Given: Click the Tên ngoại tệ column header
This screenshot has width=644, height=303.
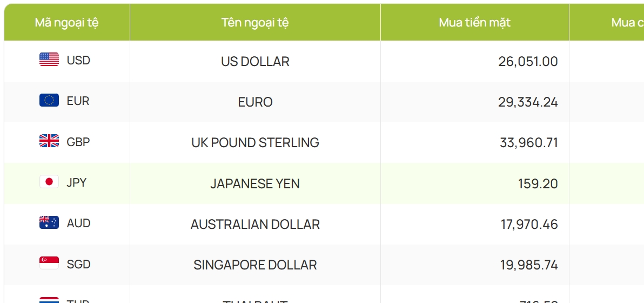Looking at the screenshot, I should coord(255,22).
